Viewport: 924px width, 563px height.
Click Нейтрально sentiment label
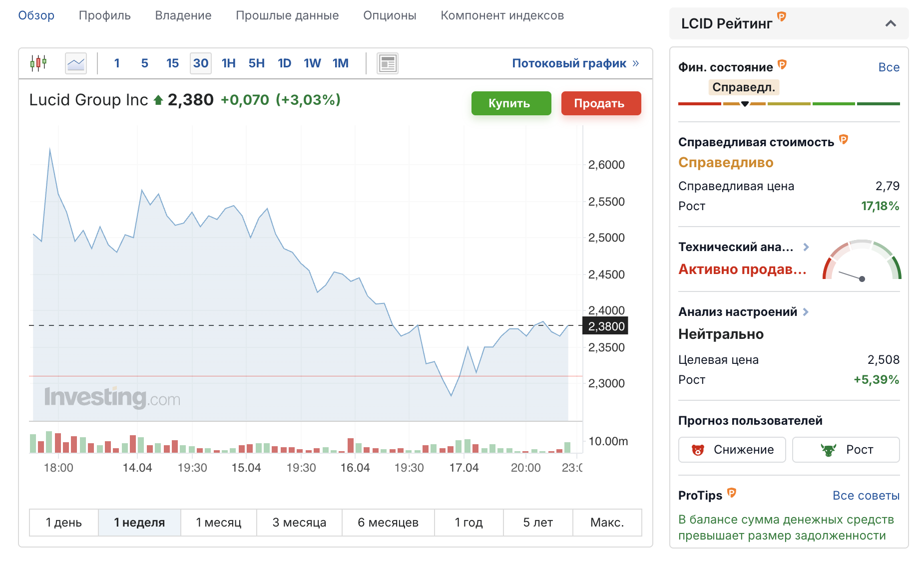tap(721, 334)
